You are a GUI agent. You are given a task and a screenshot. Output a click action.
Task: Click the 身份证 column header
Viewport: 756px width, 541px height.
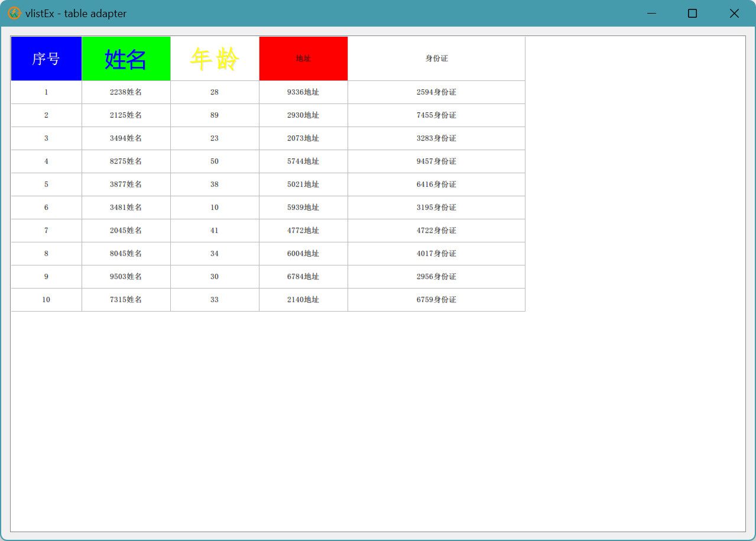click(x=436, y=59)
